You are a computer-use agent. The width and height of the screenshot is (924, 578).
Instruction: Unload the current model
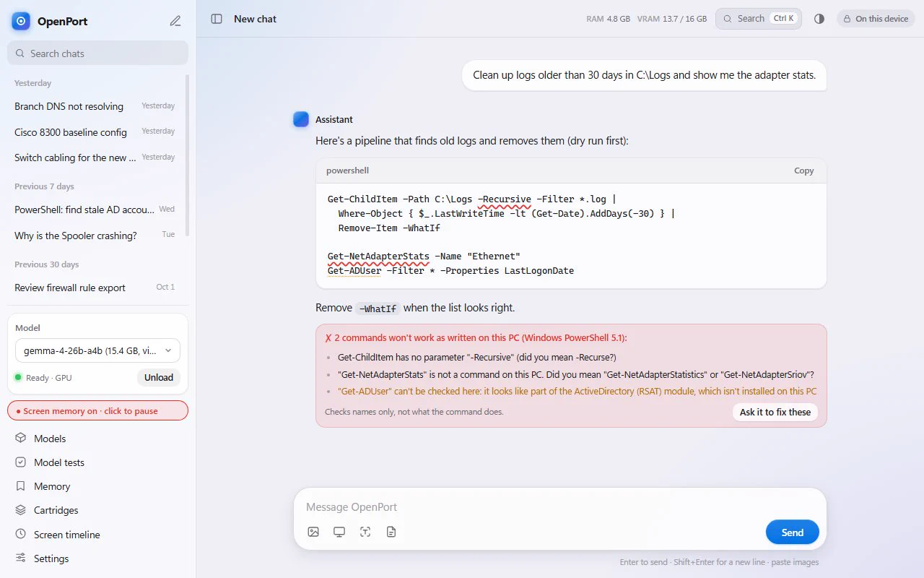tap(158, 377)
